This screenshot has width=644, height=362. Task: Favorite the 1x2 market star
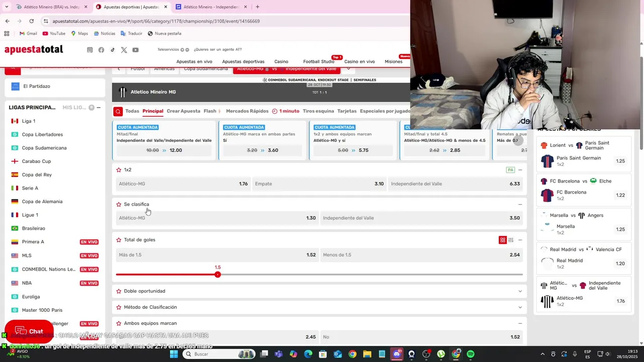(119, 170)
